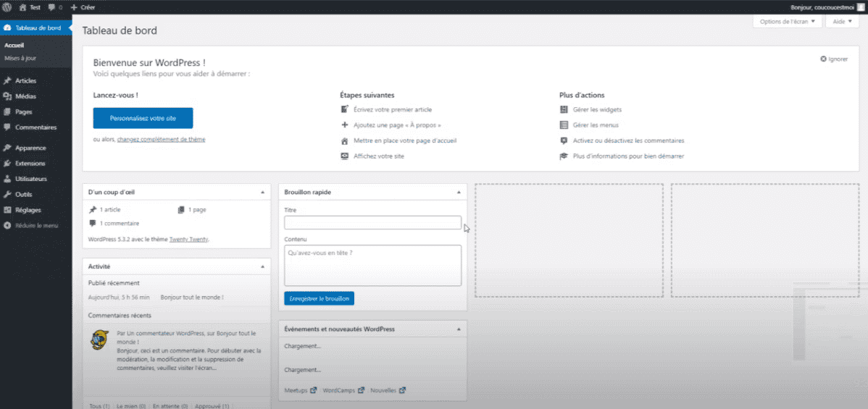Select the Réglages settings icon
The height and width of the screenshot is (409, 868).
click(7, 210)
